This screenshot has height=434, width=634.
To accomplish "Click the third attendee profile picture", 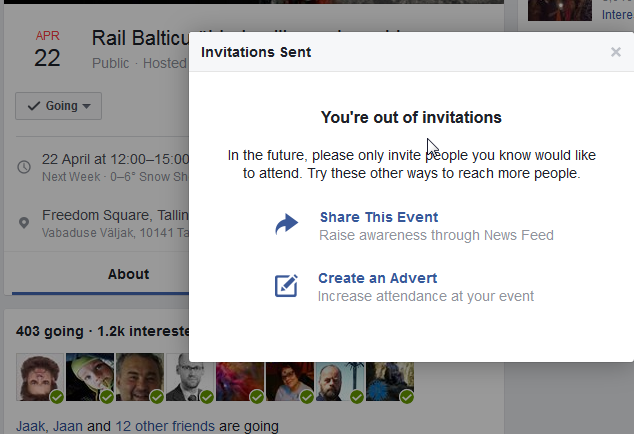I will coord(140,377).
